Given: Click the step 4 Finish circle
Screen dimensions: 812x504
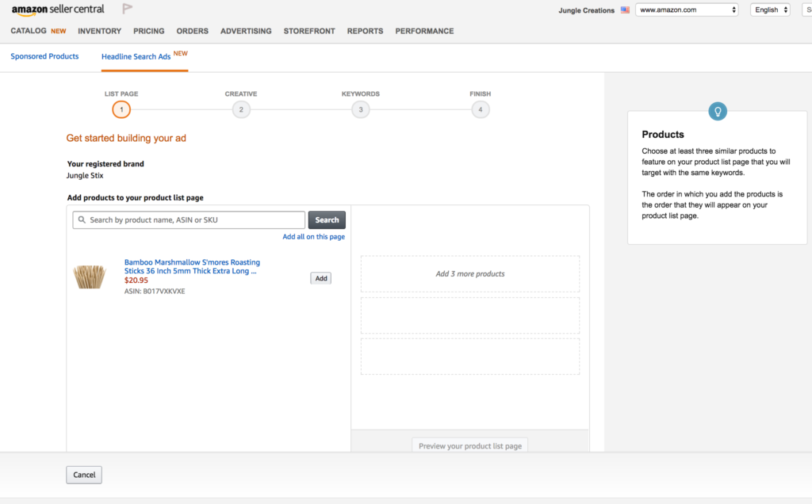Looking at the screenshot, I should pyautogui.click(x=481, y=110).
